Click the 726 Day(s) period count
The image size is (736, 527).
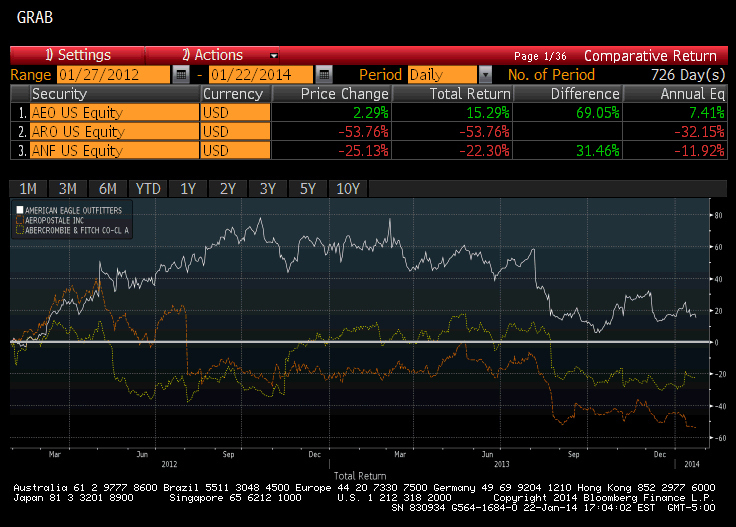pos(688,75)
